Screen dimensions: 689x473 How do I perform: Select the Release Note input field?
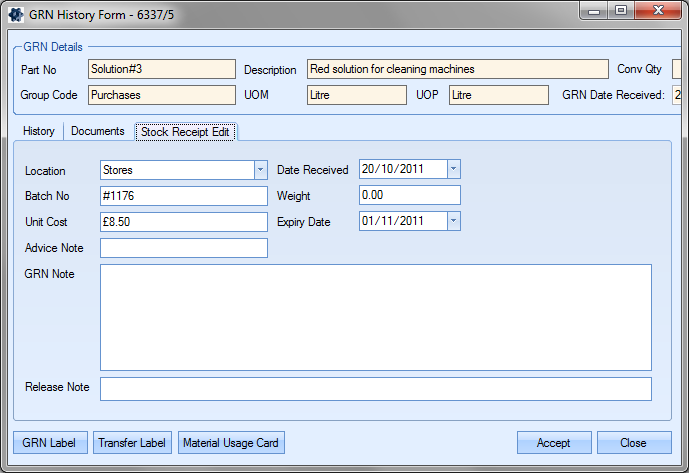pyautogui.click(x=376, y=388)
